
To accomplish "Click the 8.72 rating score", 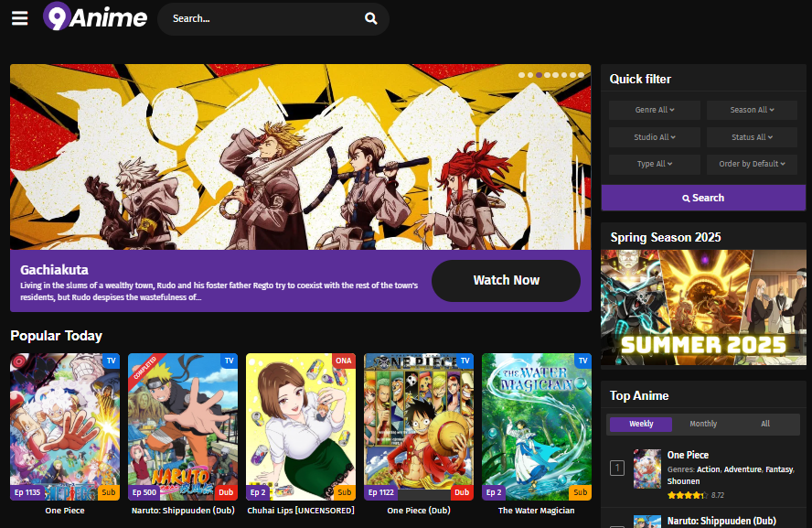I will click(x=717, y=495).
